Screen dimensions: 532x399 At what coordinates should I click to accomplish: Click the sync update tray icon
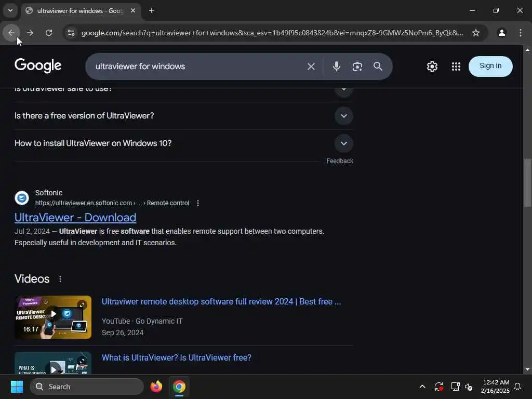tap(438, 387)
